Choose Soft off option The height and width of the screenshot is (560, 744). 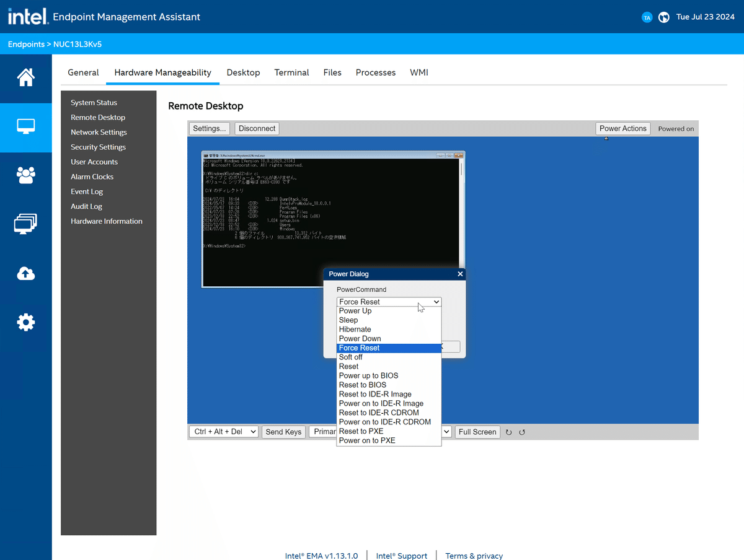(x=389, y=357)
